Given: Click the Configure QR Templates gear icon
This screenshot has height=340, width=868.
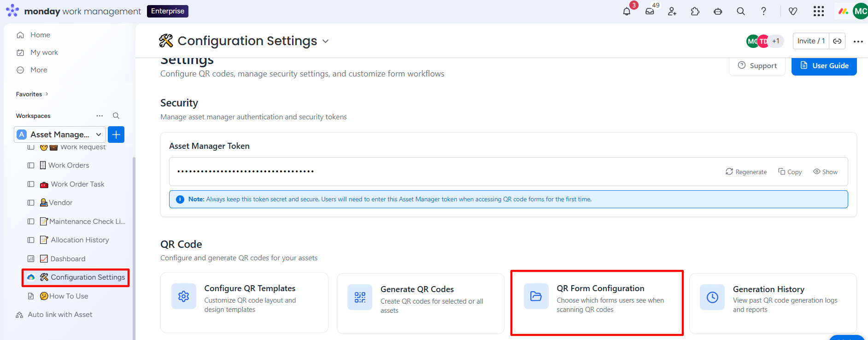Looking at the screenshot, I should pos(183,296).
